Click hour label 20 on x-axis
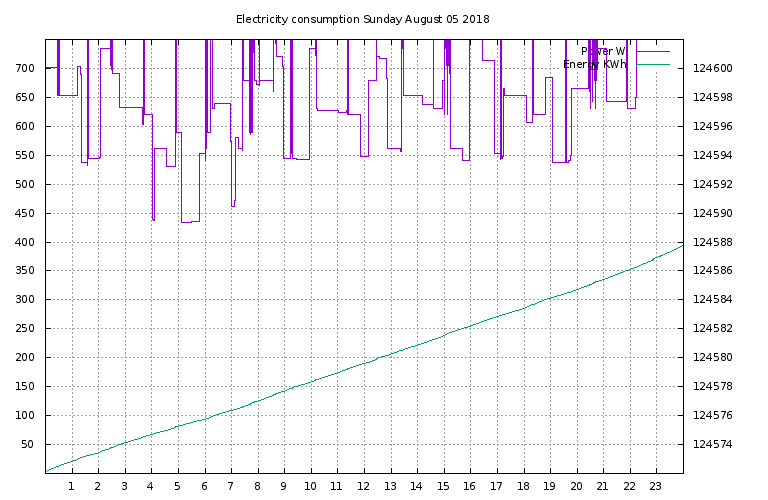 tap(576, 486)
